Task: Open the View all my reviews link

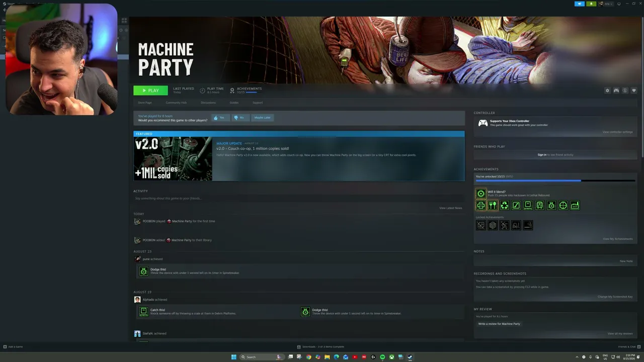Action: coord(620,333)
